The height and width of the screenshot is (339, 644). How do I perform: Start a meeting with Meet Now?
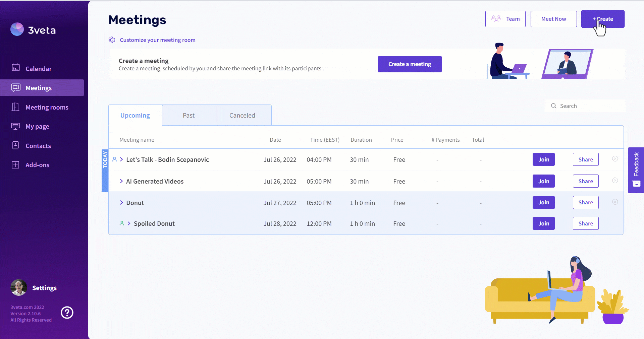coord(554,19)
